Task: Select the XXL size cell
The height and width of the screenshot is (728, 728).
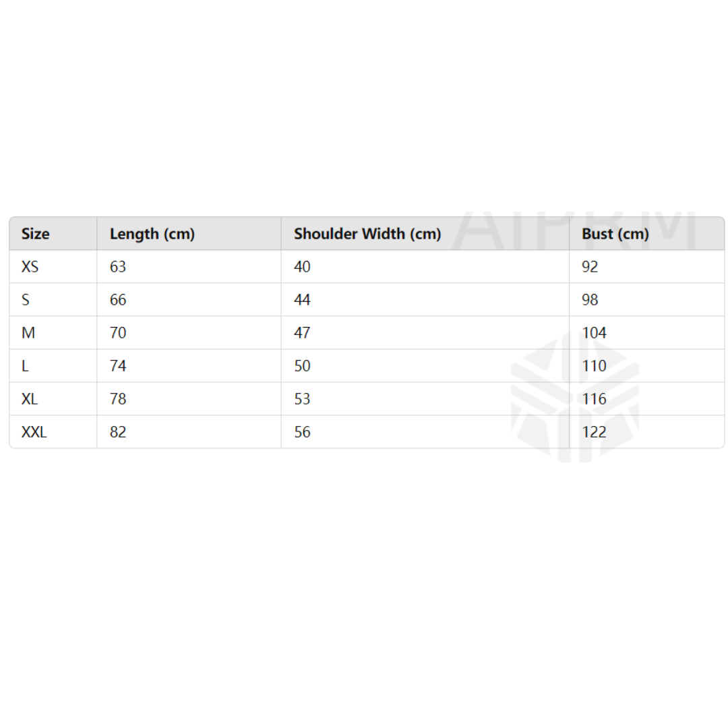Action: click(x=34, y=432)
